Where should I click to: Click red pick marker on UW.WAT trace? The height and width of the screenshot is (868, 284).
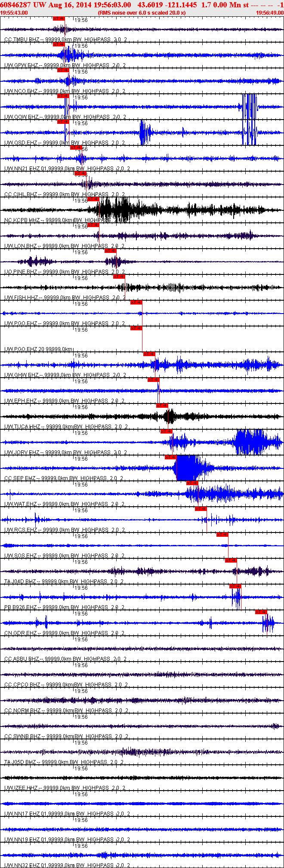point(192,483)
